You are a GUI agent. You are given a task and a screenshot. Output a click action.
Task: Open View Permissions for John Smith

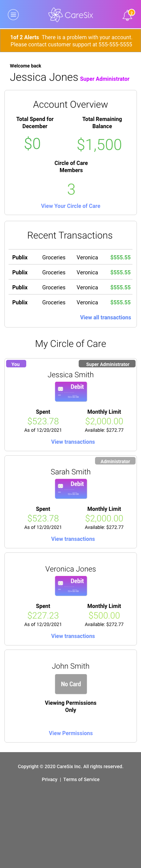[70, 733]
